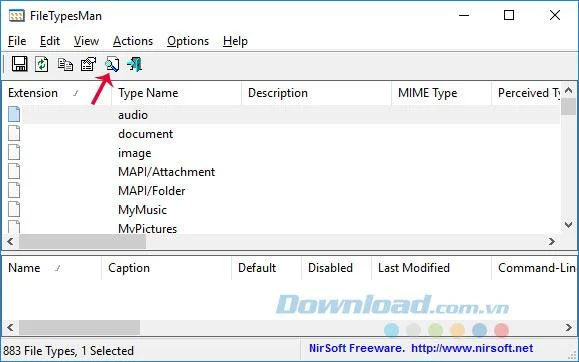Select the file icon of the image row
The width and height of the screenshot is (579, 362).
coord(14,152)
